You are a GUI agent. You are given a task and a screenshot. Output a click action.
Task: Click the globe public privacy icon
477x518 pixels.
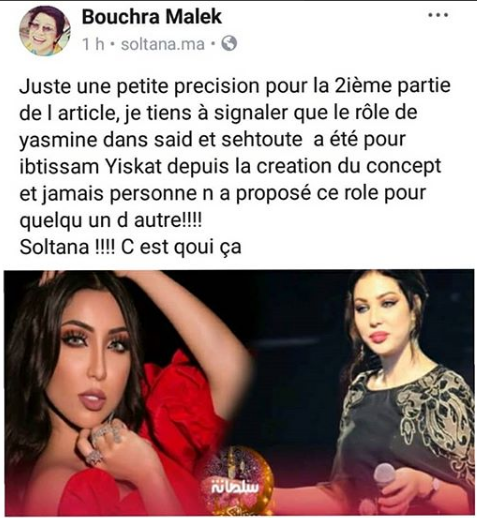tap(229, 43)
